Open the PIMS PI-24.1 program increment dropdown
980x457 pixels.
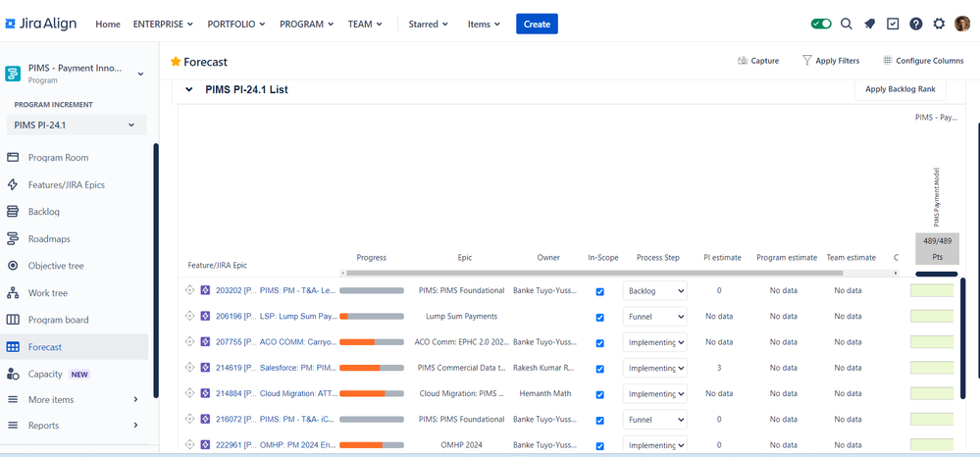click(77, 125)
